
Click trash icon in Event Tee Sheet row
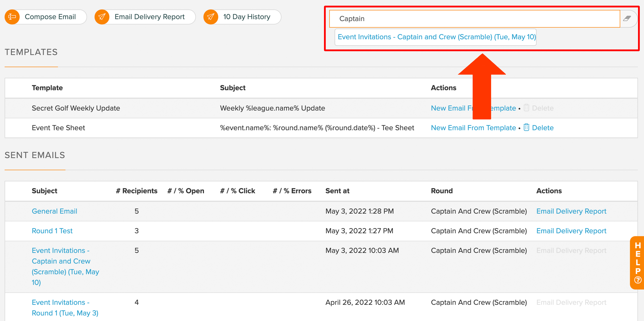click(x=526, y=128)
